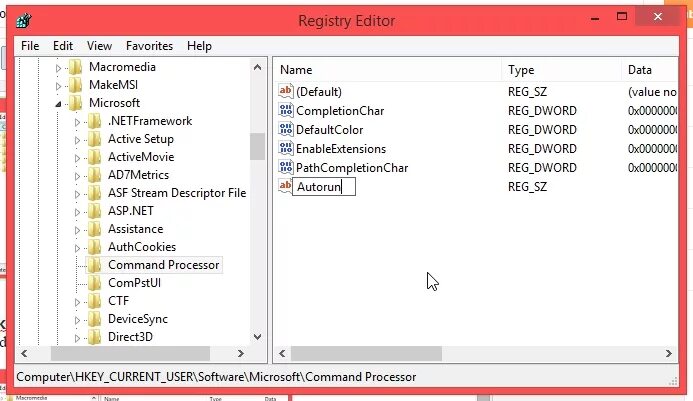The height and width of the screenshot is (401, 693).
Task: Click the Direct3D folder icon
Action: pos(95,337)
